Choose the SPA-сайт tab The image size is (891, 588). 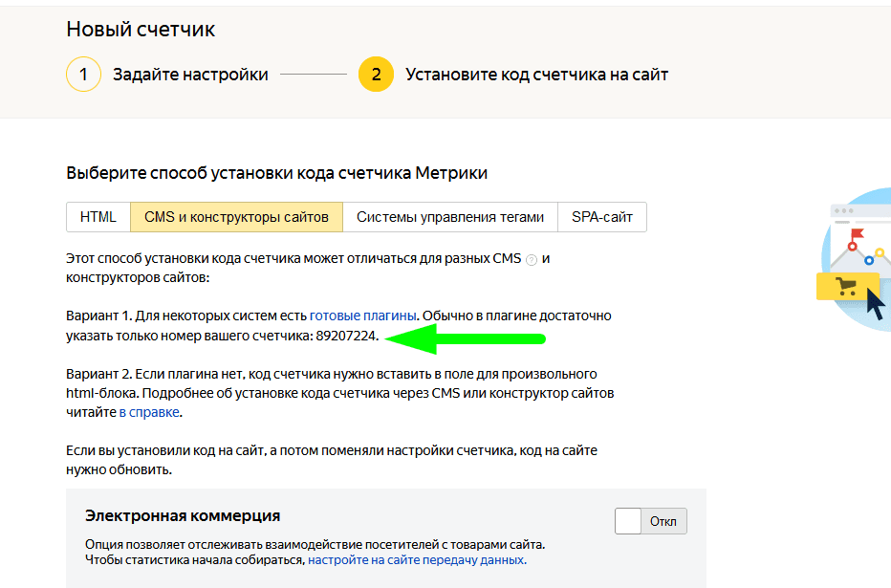click(602, 217)
